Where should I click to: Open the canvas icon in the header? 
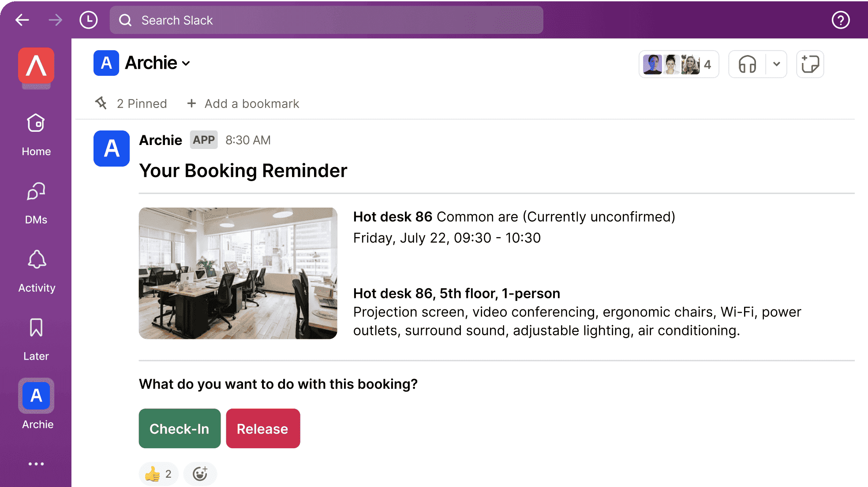[x=810, y=64]
